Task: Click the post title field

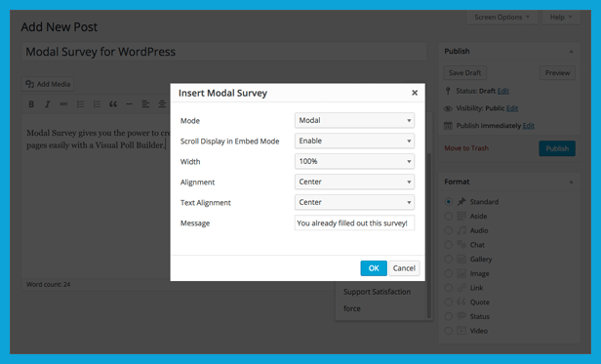Action: 224,52
